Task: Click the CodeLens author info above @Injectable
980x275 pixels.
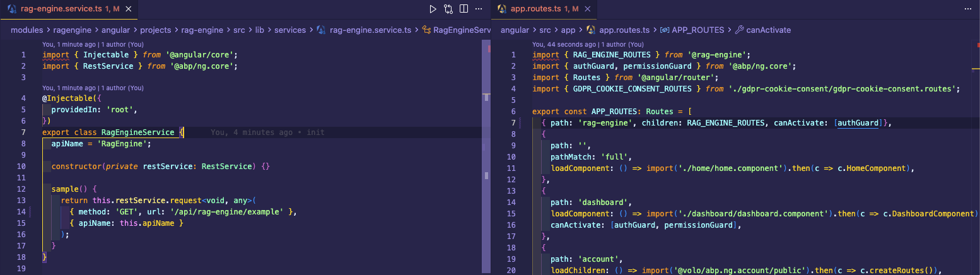Action: 93,88
